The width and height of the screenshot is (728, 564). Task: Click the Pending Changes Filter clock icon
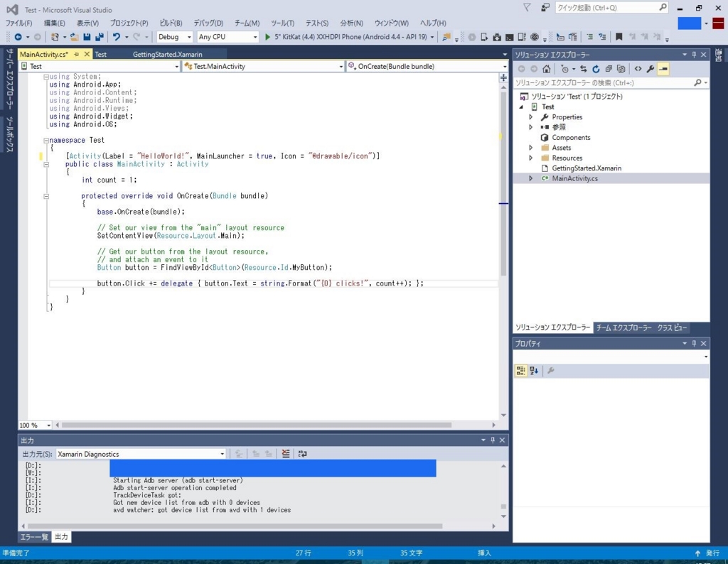[x=564, y=69]
